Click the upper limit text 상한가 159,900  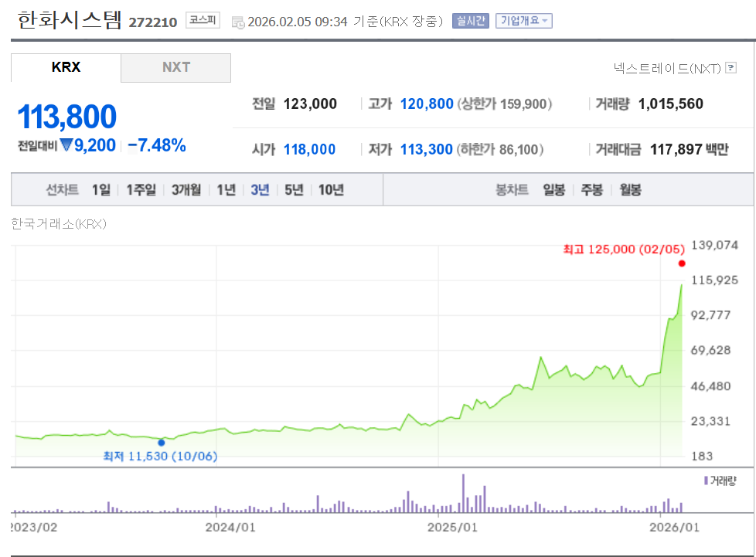click(x=504, y=104)
